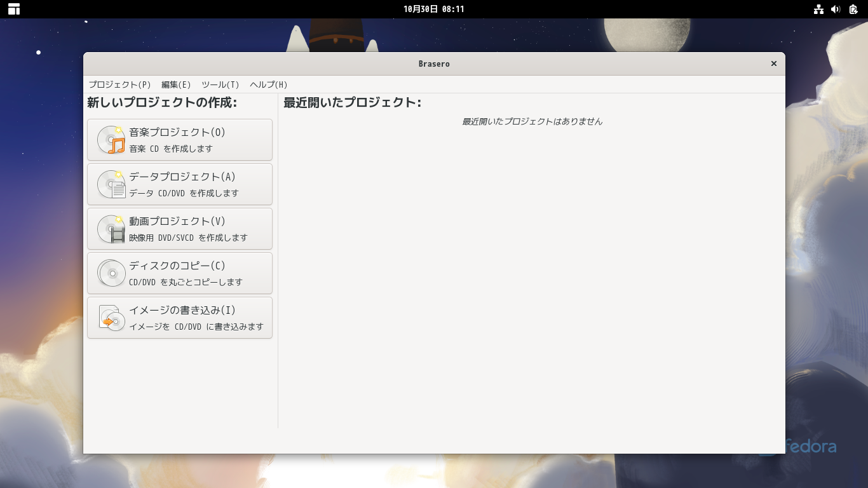The height and width of the screenshot is (488, 868).
Task: Click the music disc icon for 音楽プロジェクト
Action: click(111, 140)
